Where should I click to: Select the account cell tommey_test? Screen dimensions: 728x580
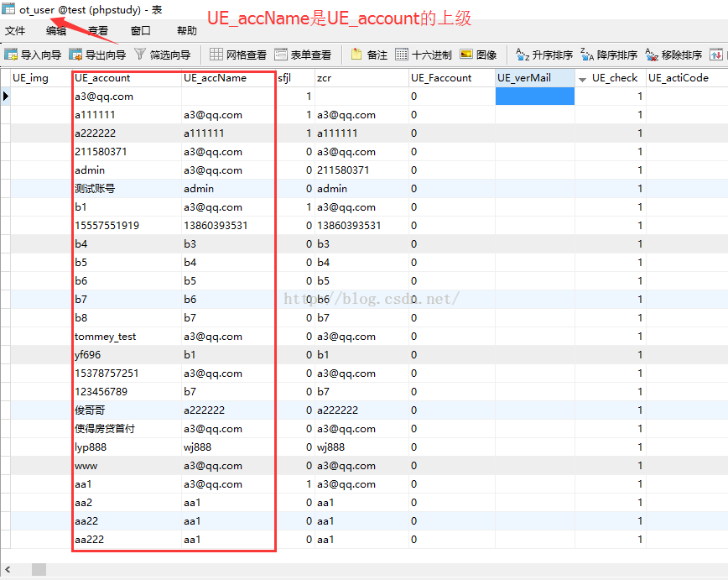click(x=127, y=337)
